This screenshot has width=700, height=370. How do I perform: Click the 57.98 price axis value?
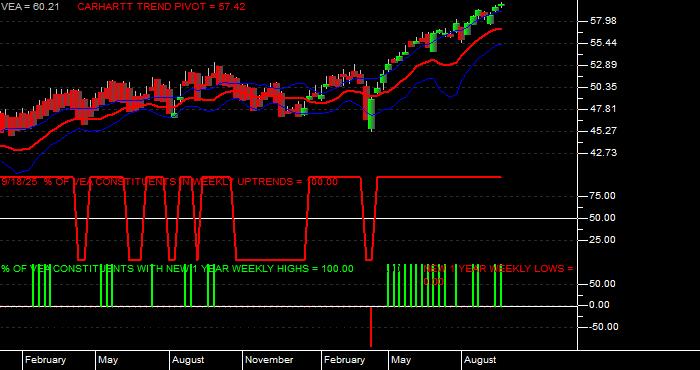point(604,21)
